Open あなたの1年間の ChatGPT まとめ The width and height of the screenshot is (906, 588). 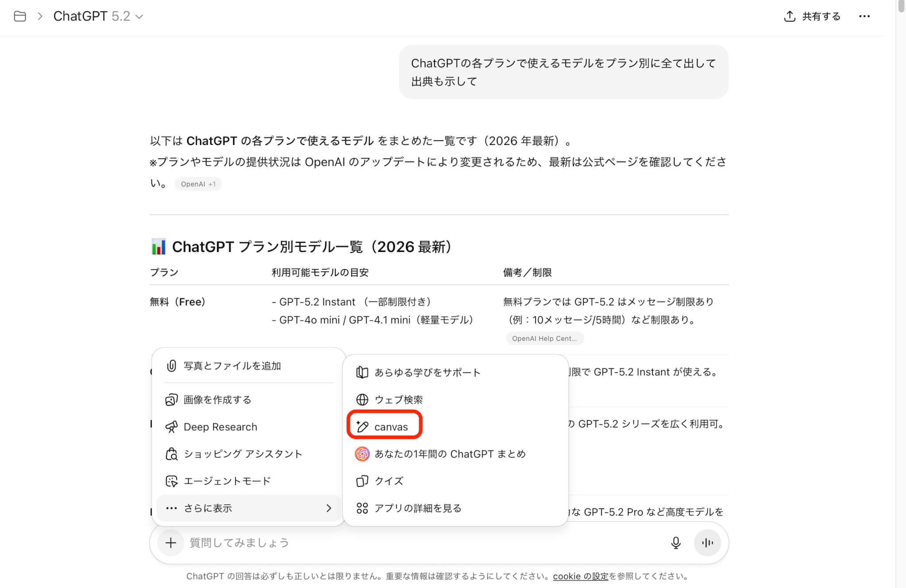click(x=449, y=454)
